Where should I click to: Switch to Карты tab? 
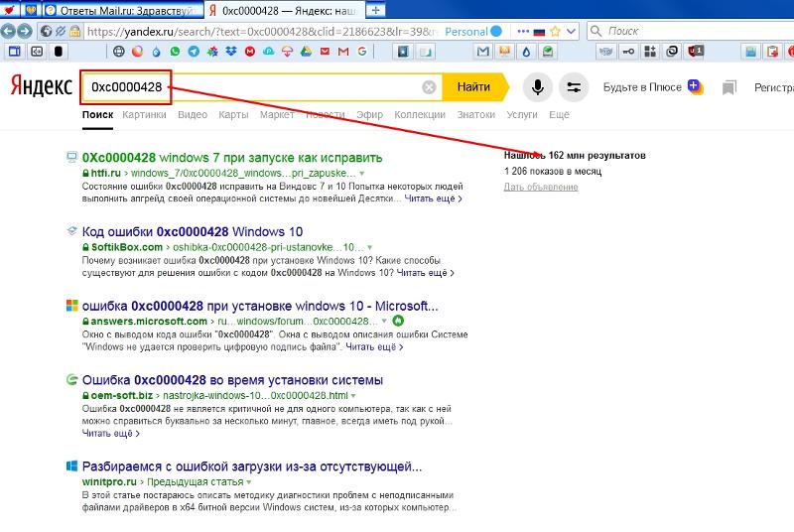point(233,114)
